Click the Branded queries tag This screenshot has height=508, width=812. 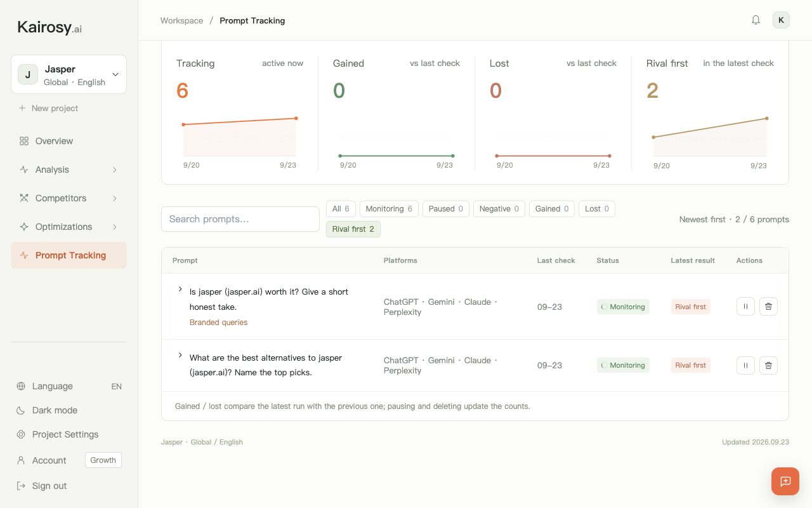[218, 323]
